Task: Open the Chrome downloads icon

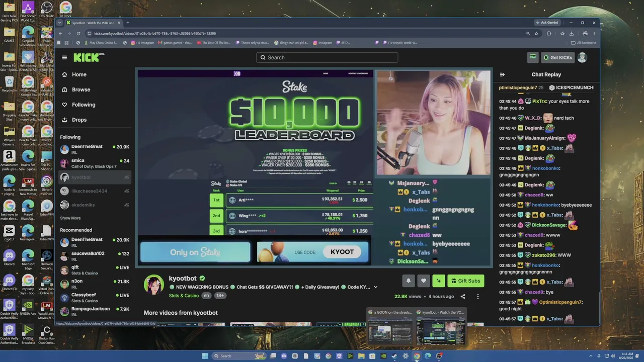Action: point(572,34)
